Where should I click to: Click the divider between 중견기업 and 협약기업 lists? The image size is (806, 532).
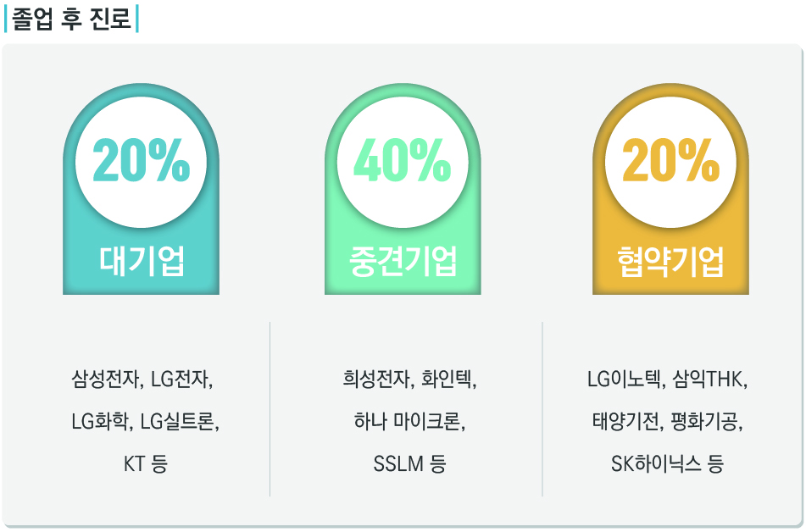pyautogui.click(x=542, y=409)
